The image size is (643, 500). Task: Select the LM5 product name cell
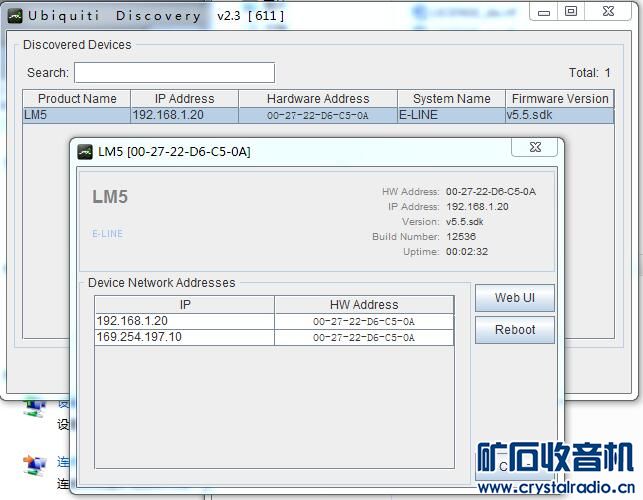77,115
